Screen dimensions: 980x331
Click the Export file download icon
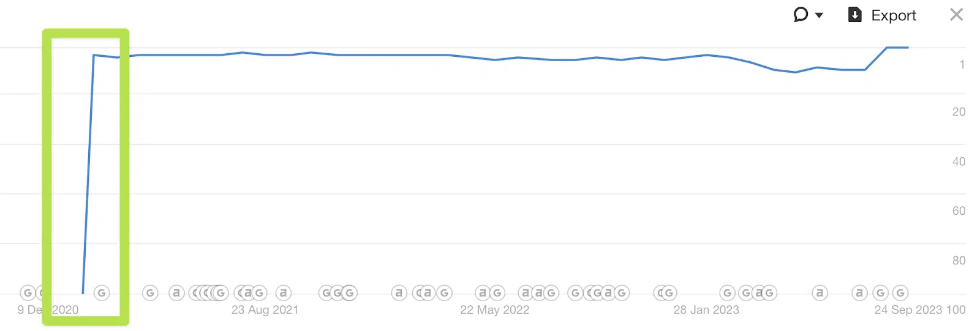pyautogui.click(x=854, y=15)
